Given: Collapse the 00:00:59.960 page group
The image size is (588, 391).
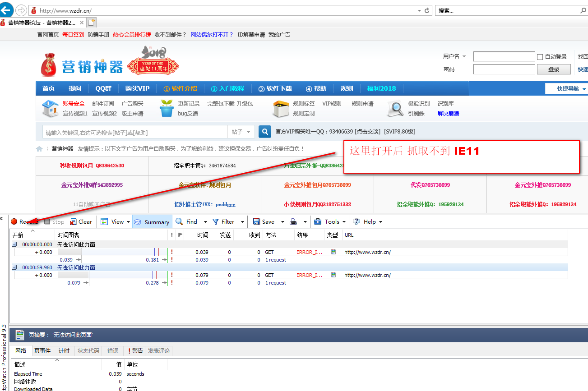Looking at the screenshot, I should click(14, 267).
